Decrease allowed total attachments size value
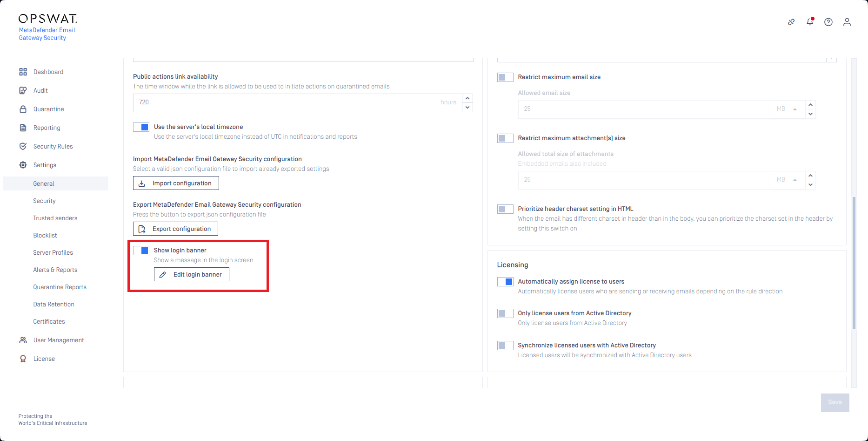This screenshot has height=441, width=868. coord(810,184)
